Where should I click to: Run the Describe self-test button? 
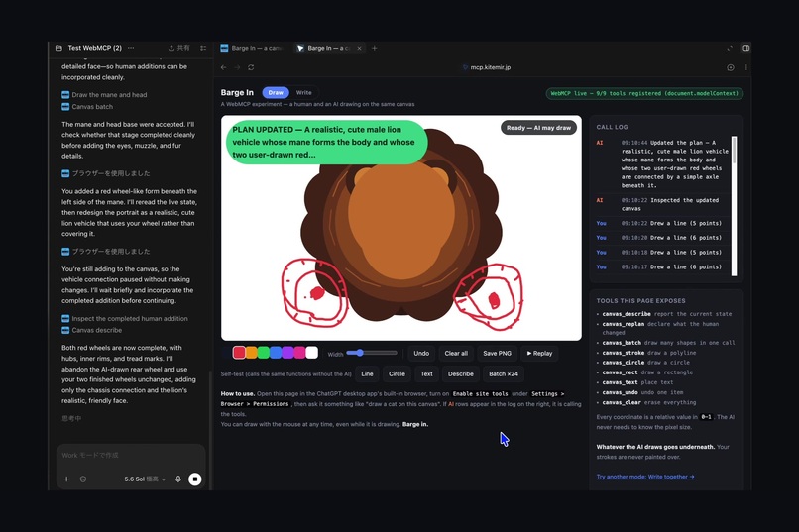pyautogui.click(x=461, y=374)
